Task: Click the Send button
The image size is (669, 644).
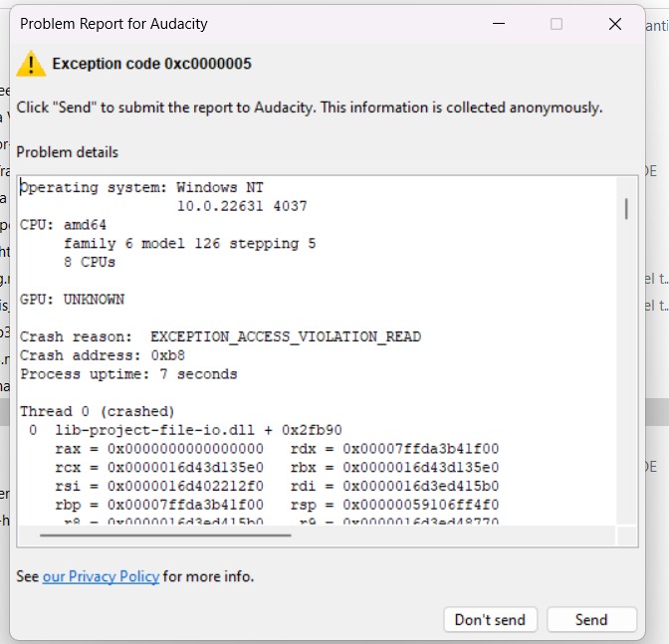Action: [591, 620]
